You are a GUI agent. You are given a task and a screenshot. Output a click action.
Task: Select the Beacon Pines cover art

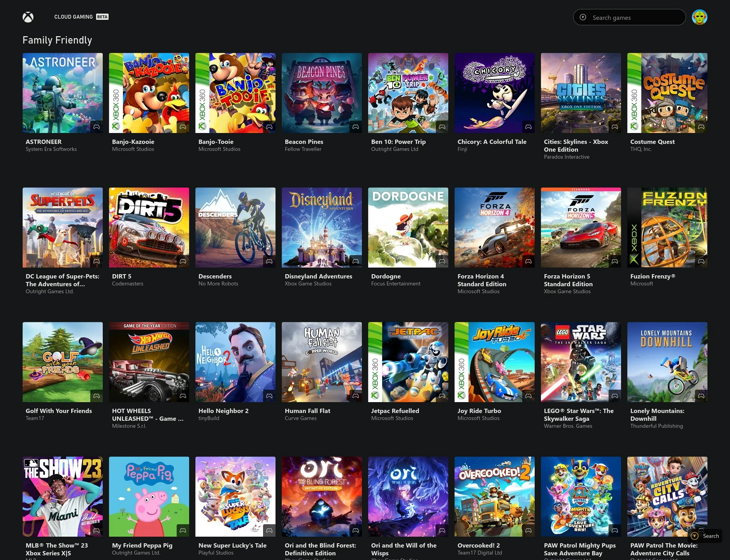tap(322, 93)
